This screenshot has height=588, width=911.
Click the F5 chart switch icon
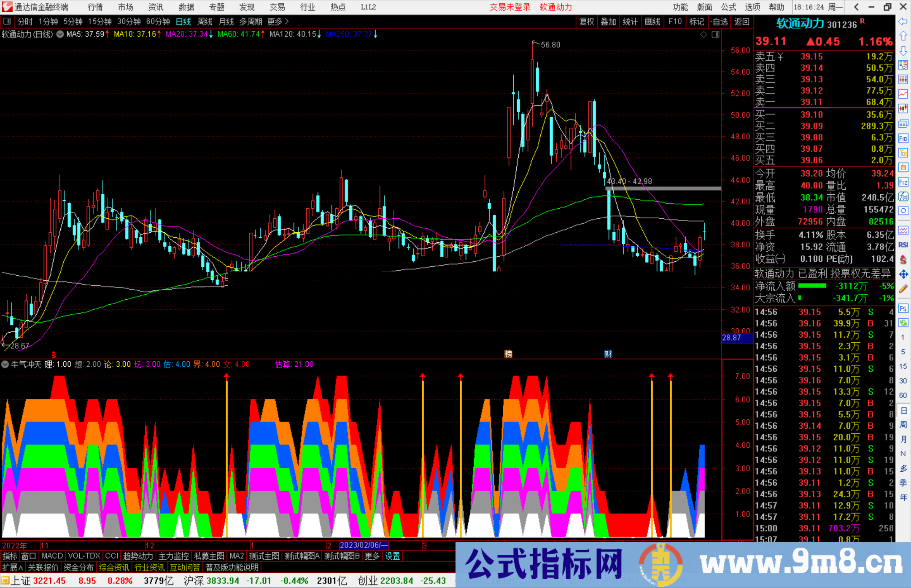(x=903, y=307)
